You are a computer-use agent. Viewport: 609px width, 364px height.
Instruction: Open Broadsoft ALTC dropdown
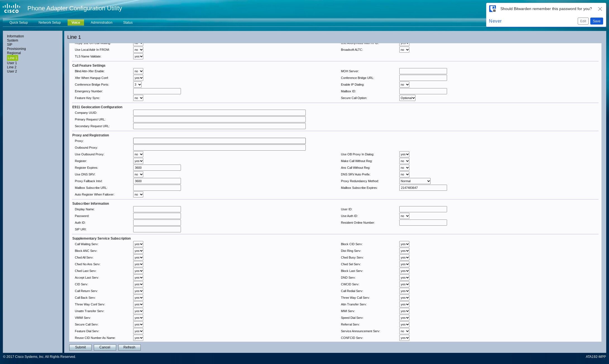(x=404, y=50)
